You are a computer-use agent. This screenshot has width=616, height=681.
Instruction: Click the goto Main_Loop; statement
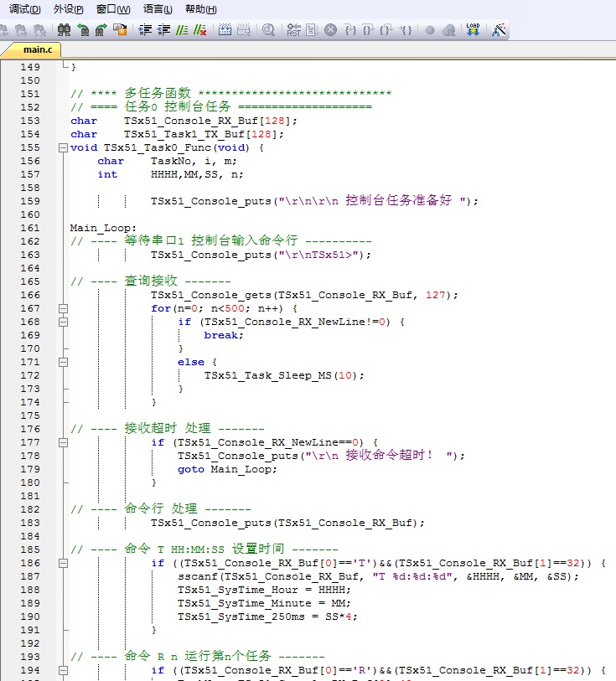[x=227, y=469]
